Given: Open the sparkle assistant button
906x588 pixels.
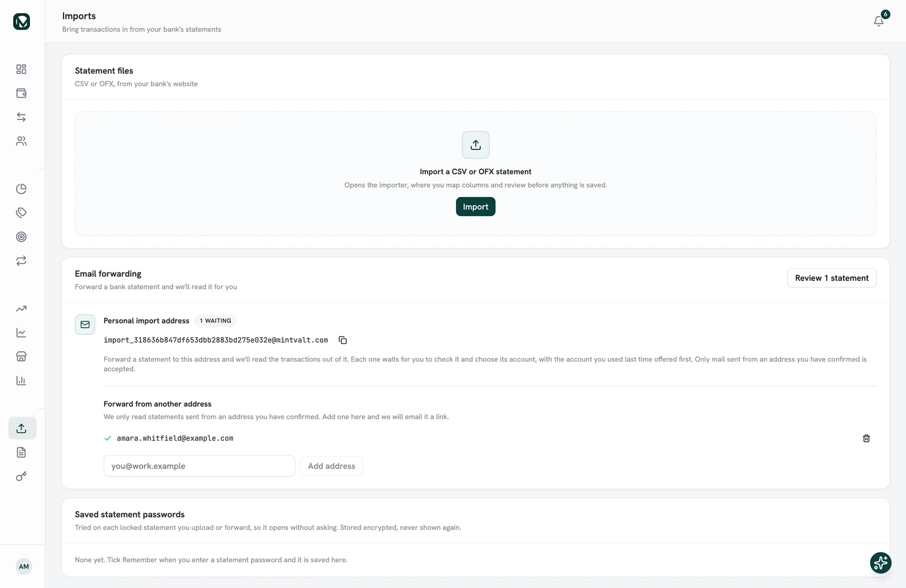Looking at the screenshot, I should point(881,563).
